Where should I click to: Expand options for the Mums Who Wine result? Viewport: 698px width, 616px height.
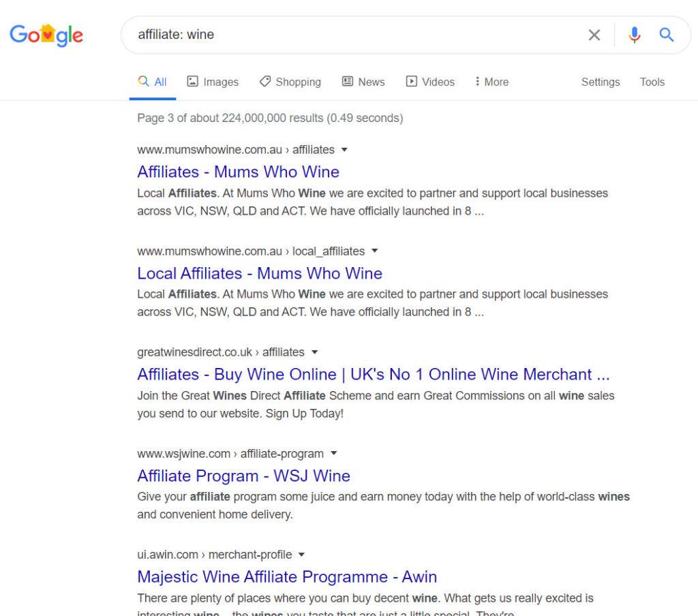click(x=345, y=150)
